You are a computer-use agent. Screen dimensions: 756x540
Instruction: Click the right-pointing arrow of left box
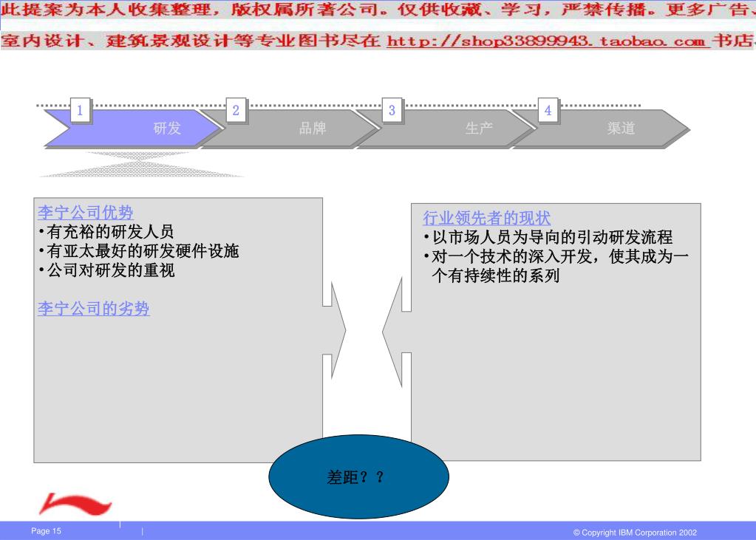click(335, 331)
